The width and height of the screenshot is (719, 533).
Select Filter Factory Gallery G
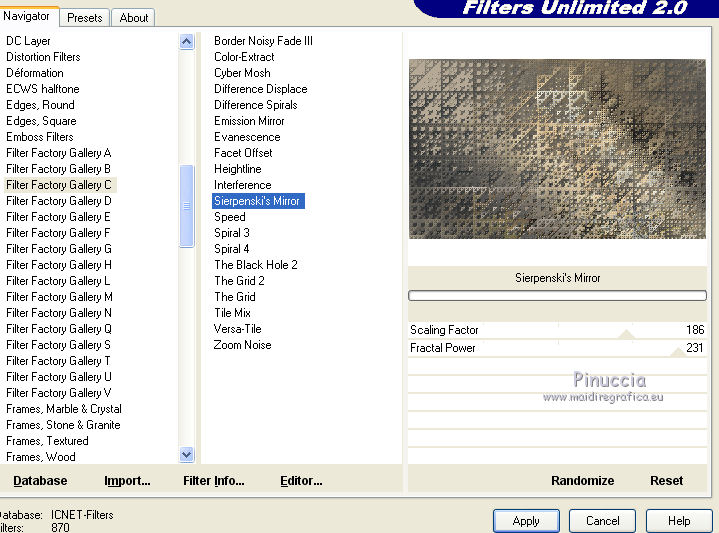(x=59, y=249)
